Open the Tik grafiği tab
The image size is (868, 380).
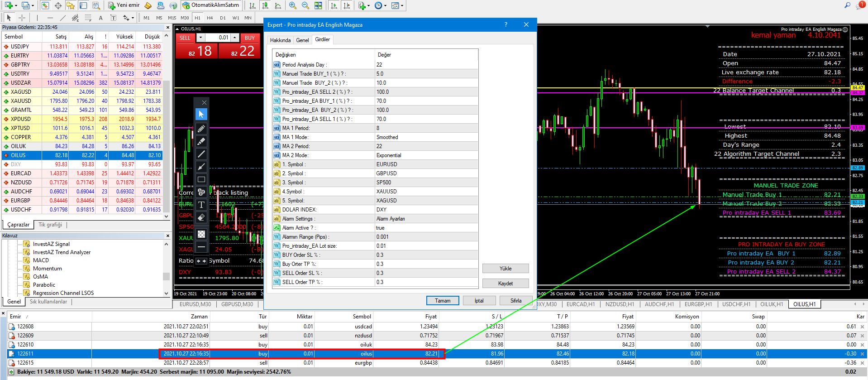click(x=50, y=225)
